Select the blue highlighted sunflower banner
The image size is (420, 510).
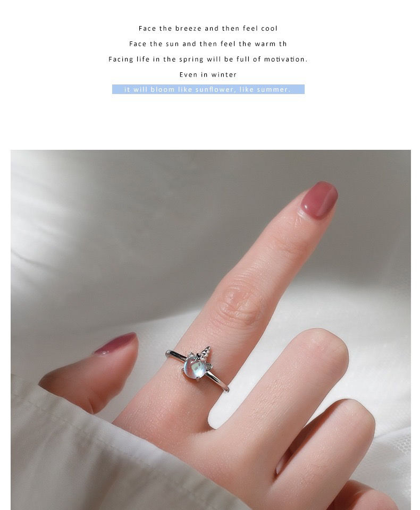[208, 89]
